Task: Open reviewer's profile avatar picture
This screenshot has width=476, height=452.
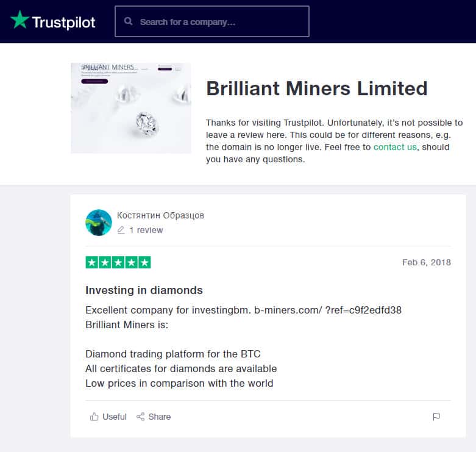Action: point(99,223)
